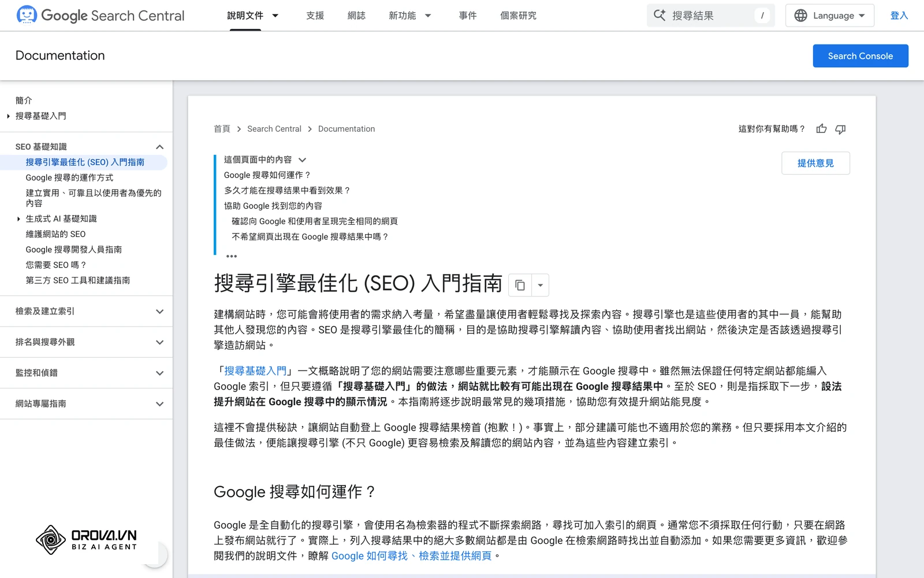Click the Search Central breadcrumb link
The width and height of the screenshot is (924, 578).
(x=274, y=129)
